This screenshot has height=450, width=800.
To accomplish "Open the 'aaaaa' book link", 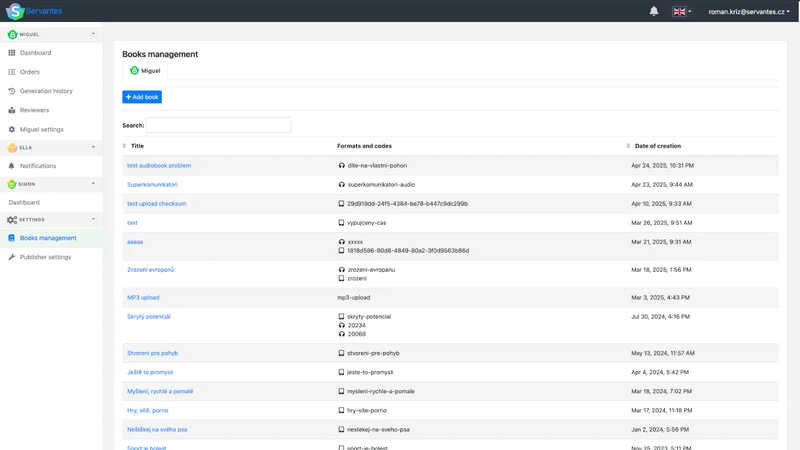I will click(x=135, y=242).
